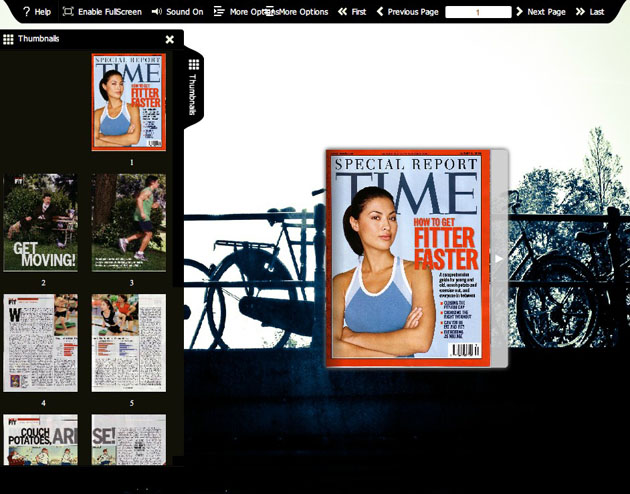Screen dimensions: 630x494
Task: Click the Last button label
Action: [x=597, y=12]
